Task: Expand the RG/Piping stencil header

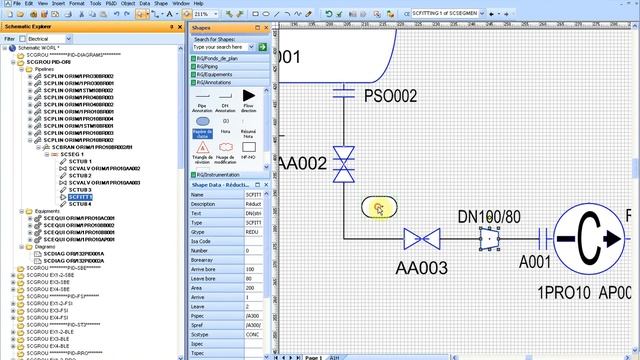Action: click(x=230, y=67)
